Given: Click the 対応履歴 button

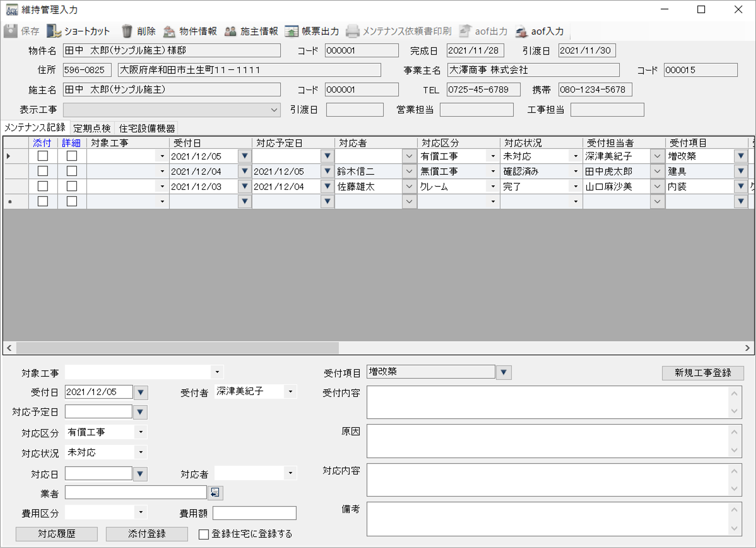Looking at the screenshot, I should [x=57, y=534].
